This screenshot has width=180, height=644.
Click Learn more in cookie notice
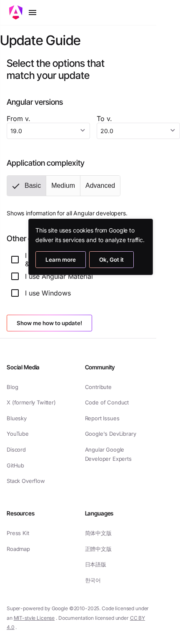60,260
